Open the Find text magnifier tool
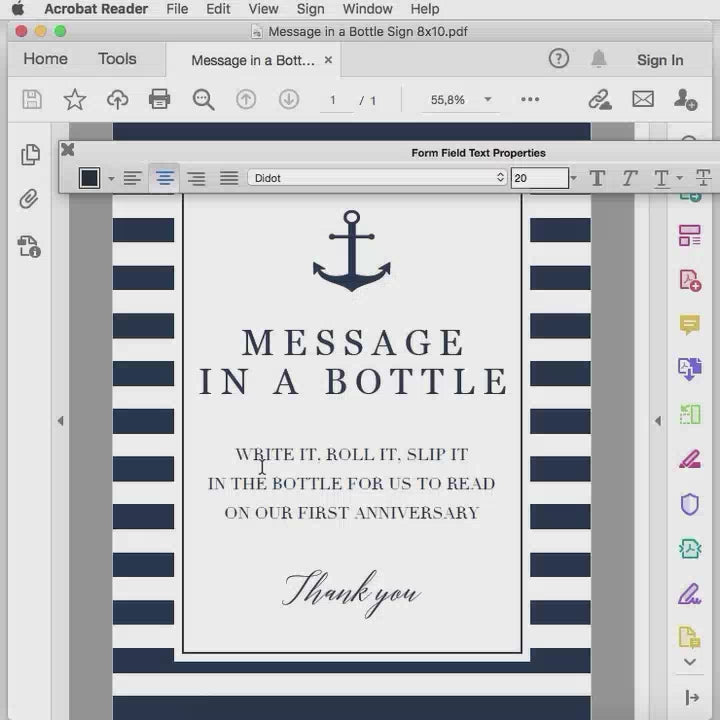 [x=203, y=99]
